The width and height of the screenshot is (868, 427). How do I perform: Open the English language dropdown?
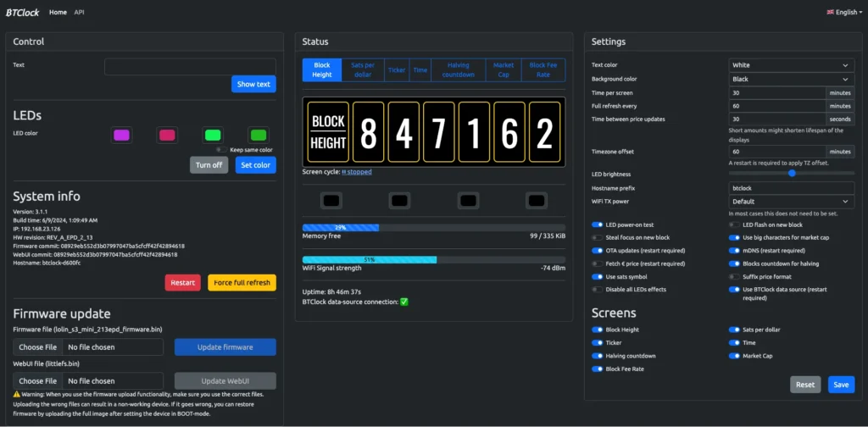(844, 12)
